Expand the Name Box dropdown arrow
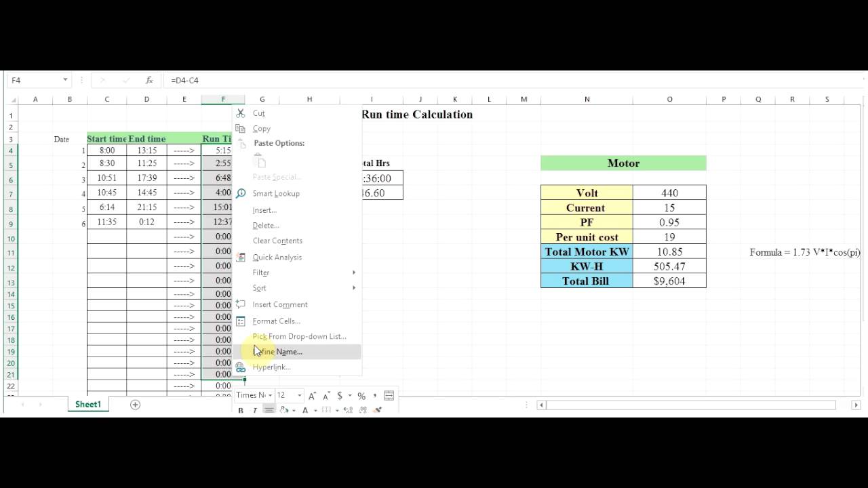The width and height of the screenshot is (868, 488). point(65,80)
